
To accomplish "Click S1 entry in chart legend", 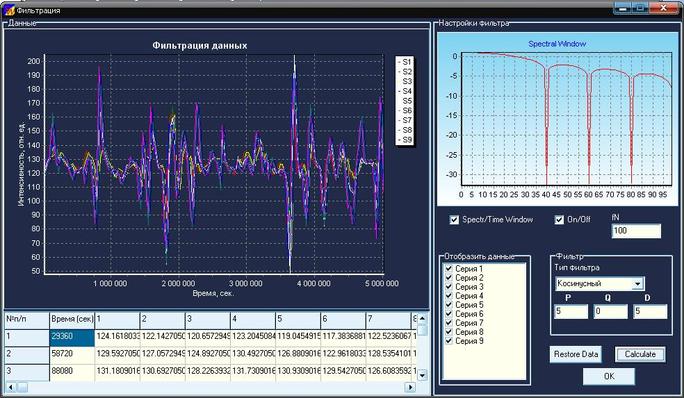I will [x=405, y=62].
